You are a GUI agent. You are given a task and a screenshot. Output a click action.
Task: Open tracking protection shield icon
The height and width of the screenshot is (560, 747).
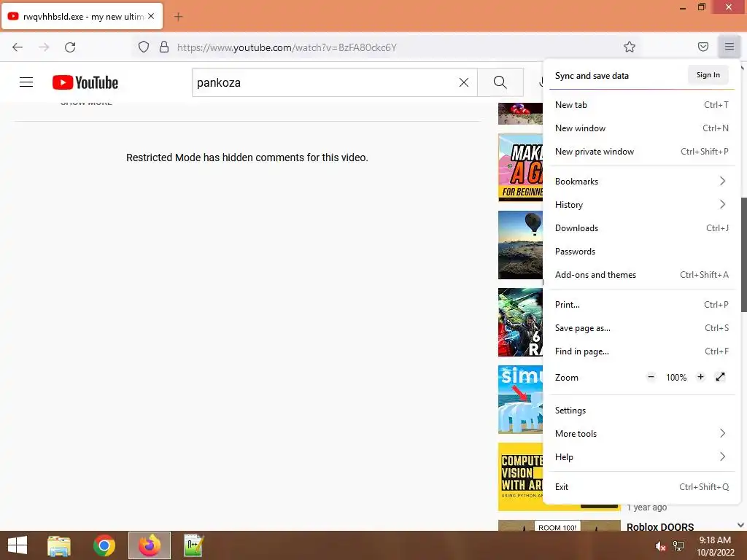[x=144, y=47]
